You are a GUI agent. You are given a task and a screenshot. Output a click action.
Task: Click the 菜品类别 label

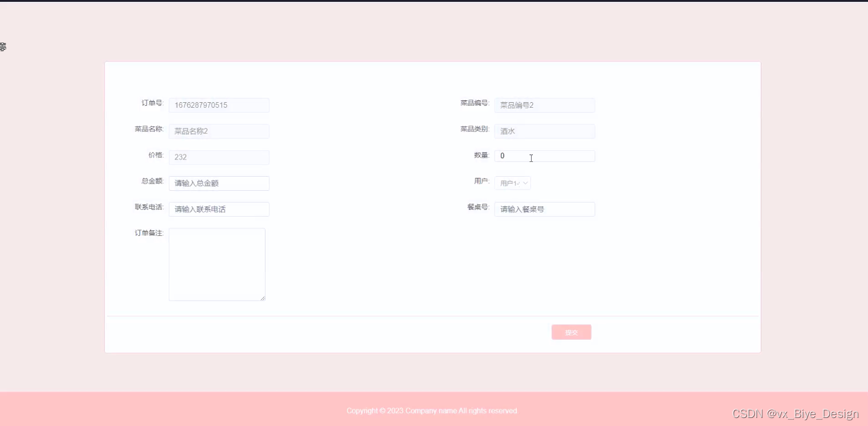pos(474,129)
